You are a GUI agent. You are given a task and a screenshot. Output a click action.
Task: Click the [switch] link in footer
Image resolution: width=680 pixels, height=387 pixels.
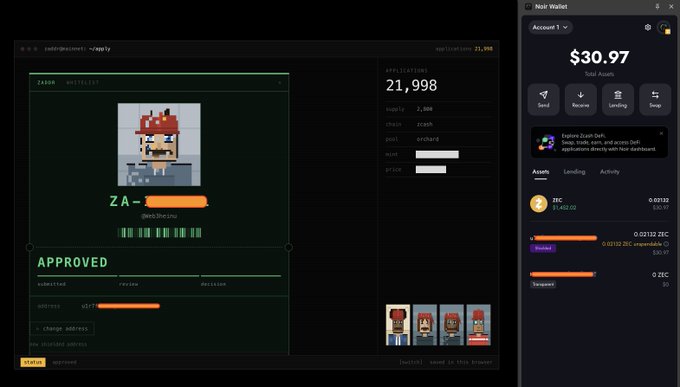pyautogui.click(x=410, y=362)
